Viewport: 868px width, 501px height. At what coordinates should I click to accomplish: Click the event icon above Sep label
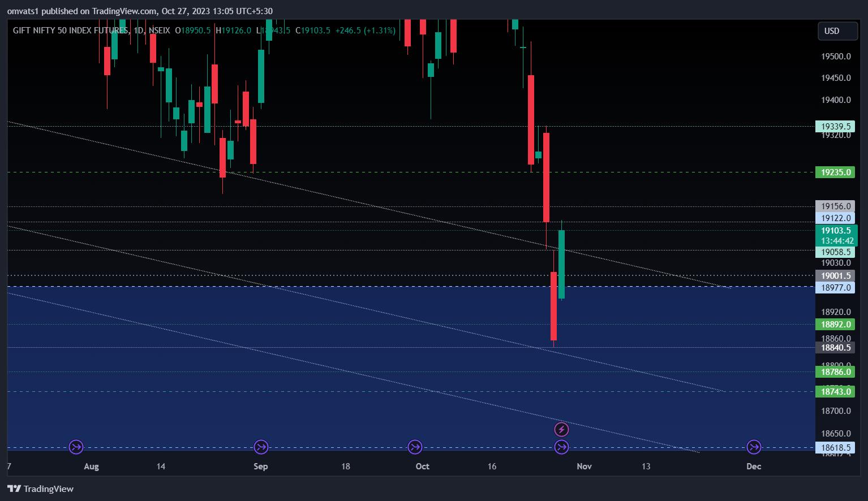pyautogui.click(x=261, y=447)
